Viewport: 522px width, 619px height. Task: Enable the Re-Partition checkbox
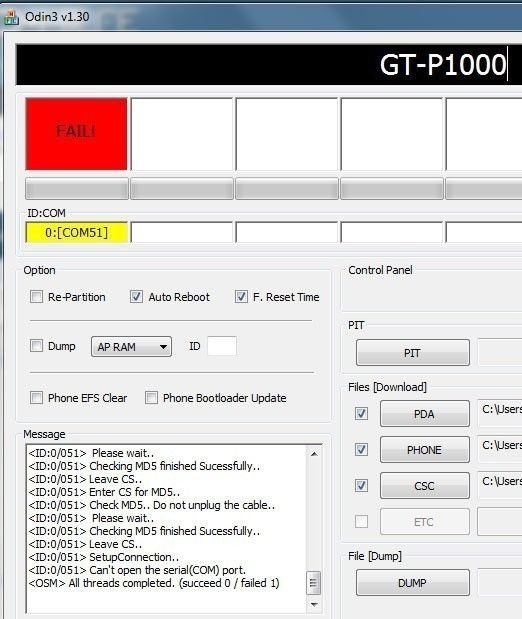(36, 296)
